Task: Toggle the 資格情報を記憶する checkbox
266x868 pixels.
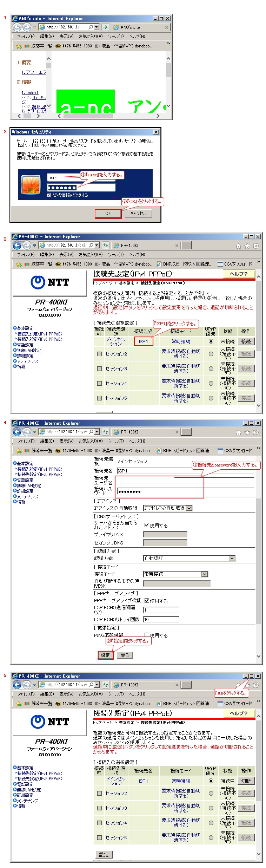Action: click(49, 195)
